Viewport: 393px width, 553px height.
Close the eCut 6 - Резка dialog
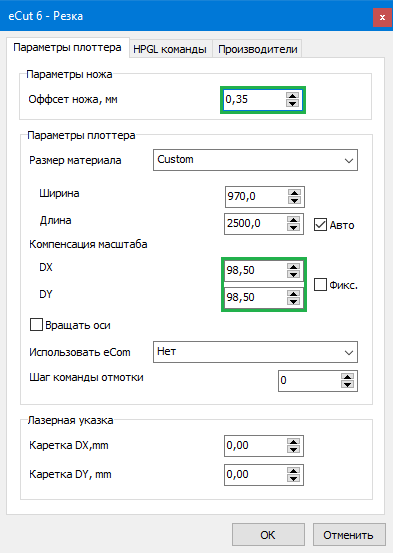pos(382,17)
